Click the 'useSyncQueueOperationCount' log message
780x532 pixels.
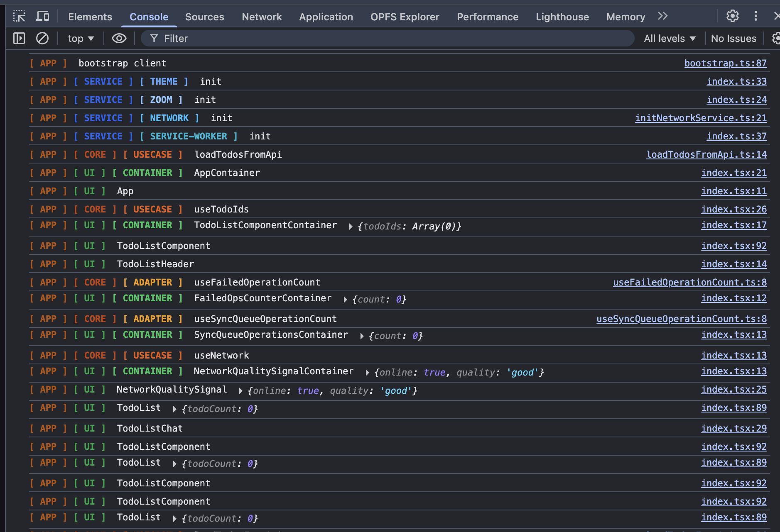pyautogui.click(x=265, y=319)
